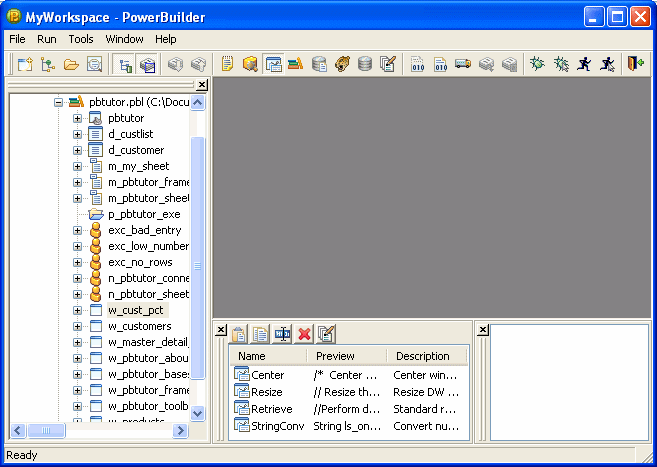
Task: Click the Run running-man toolbar icon
Action: 584,64
